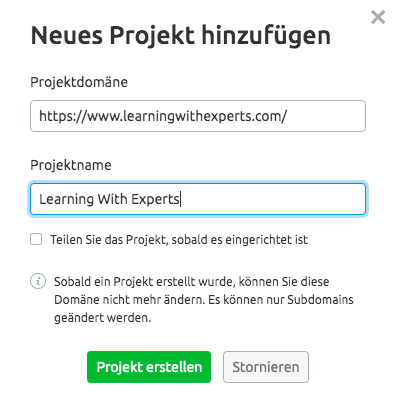The width and height of the screenshot is (395, 400).
Task: Focus the Projektname input field
Action: point(198,199)
